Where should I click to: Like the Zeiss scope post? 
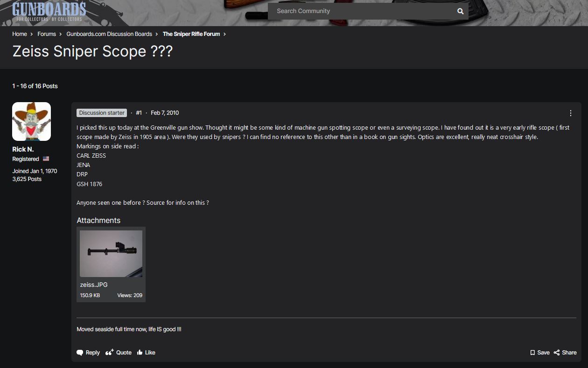coord(146,353)
